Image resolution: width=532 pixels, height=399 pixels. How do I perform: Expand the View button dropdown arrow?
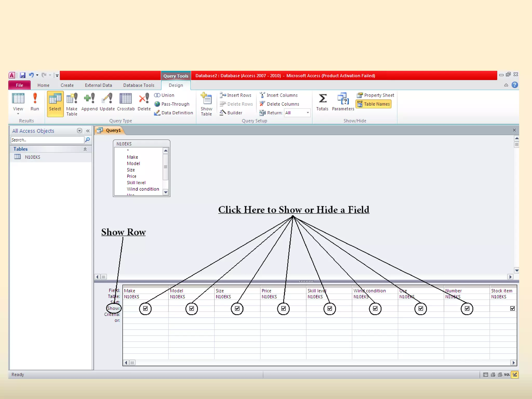click(18, 114)
